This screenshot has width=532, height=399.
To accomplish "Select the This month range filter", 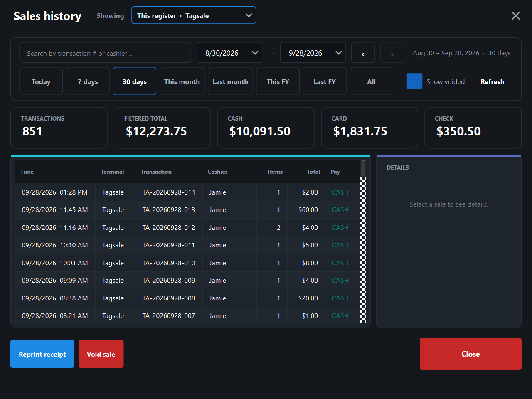I will pyautogui.click(x=182, y=81).
